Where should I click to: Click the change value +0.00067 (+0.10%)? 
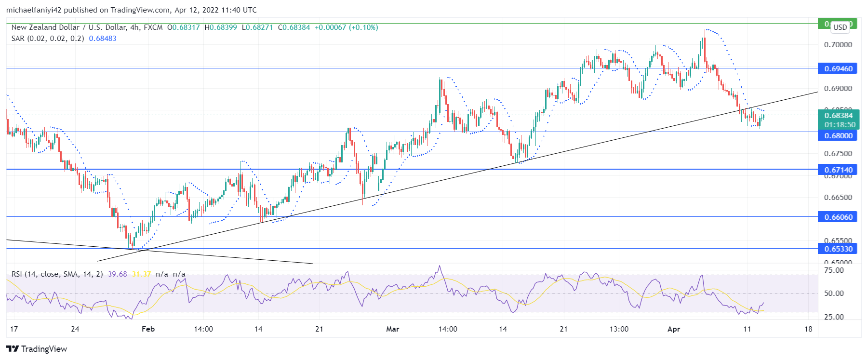click(346, 27)
